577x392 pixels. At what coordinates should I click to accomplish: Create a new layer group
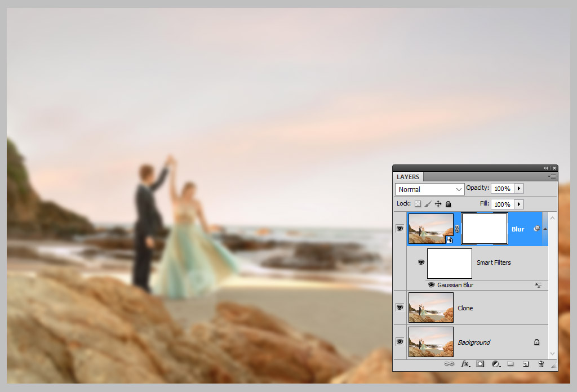511,364
